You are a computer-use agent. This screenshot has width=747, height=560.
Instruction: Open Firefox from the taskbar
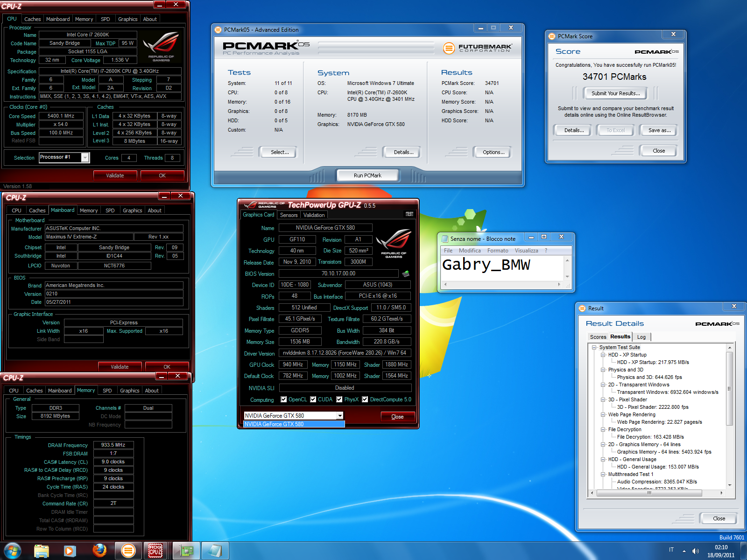click(99, 551)
